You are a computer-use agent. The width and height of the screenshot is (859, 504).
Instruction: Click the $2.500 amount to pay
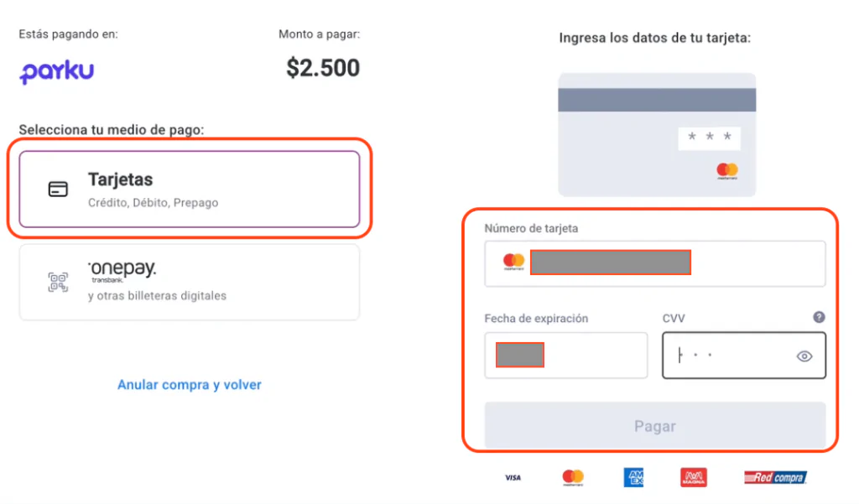(323, 68)
